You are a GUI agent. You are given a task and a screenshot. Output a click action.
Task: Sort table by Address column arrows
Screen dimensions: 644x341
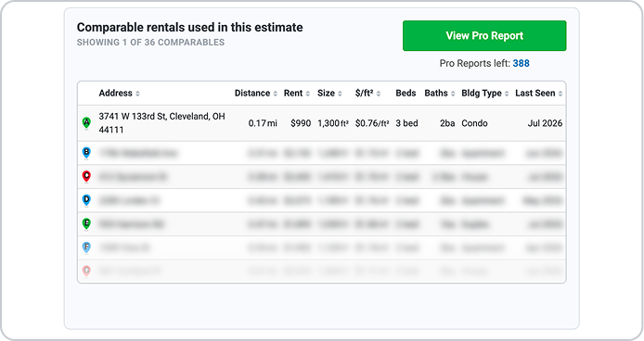[x=137, y=94]
